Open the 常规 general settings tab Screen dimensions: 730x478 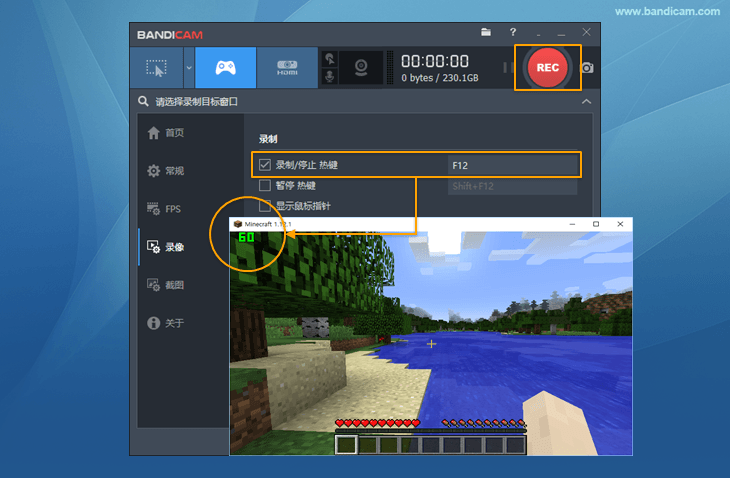tap(166, 171)
